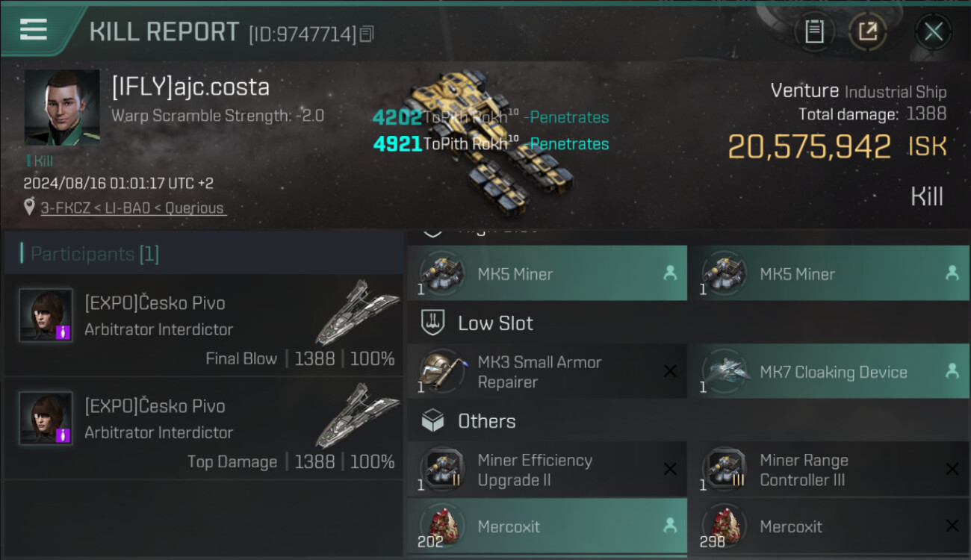
Task: Collapse the Others section
Action: (x=485, y=421)
